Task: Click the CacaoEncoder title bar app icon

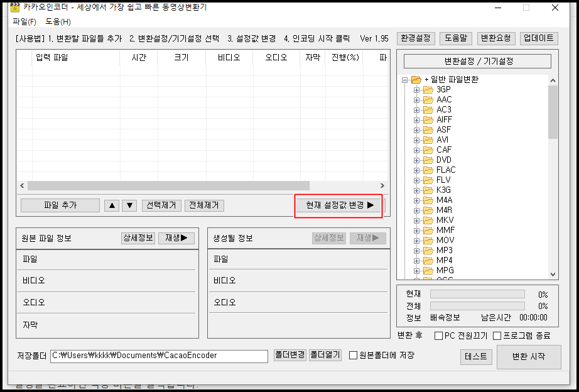Action: pyautogui.click(x=15, y=7)
